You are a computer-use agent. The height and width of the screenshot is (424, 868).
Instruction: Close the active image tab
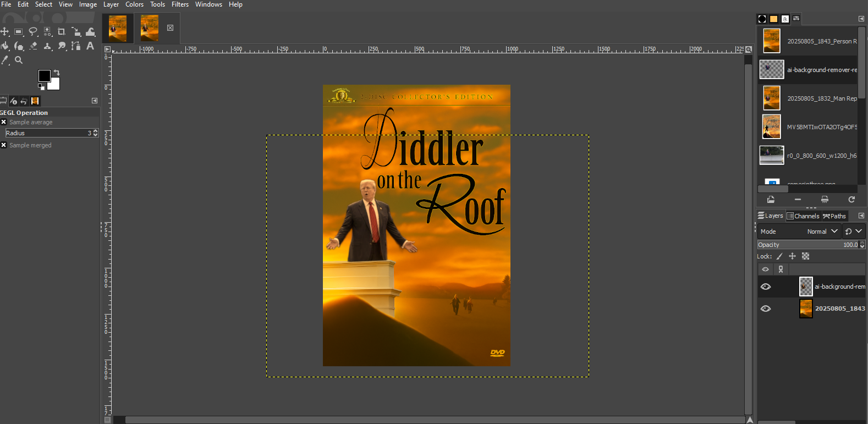(171, 28)
